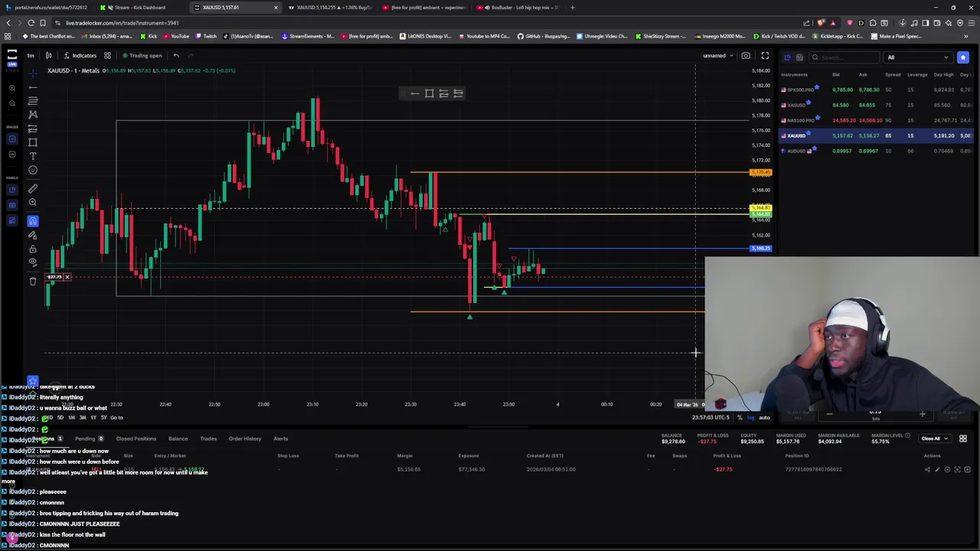The height and width of the screenshot is (551, 980).
Task: Switch to Pending orders tab
Action: 88,439
